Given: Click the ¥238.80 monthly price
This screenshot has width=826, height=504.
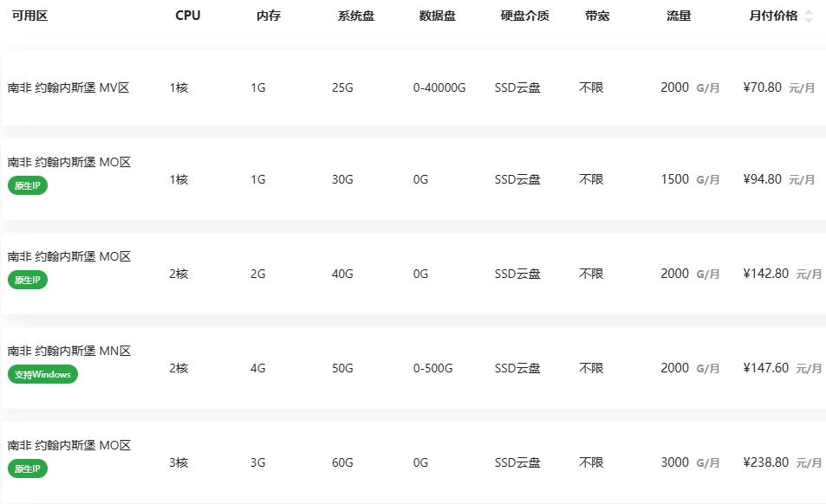Looking at the screenshot, I should (x=766, y=462).
